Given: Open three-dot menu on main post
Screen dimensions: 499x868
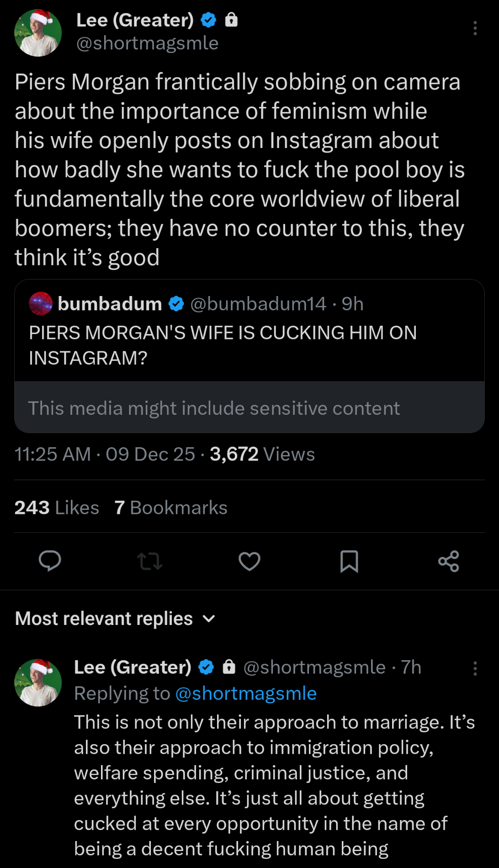Looking at the screenshot, I should point(475,28).
